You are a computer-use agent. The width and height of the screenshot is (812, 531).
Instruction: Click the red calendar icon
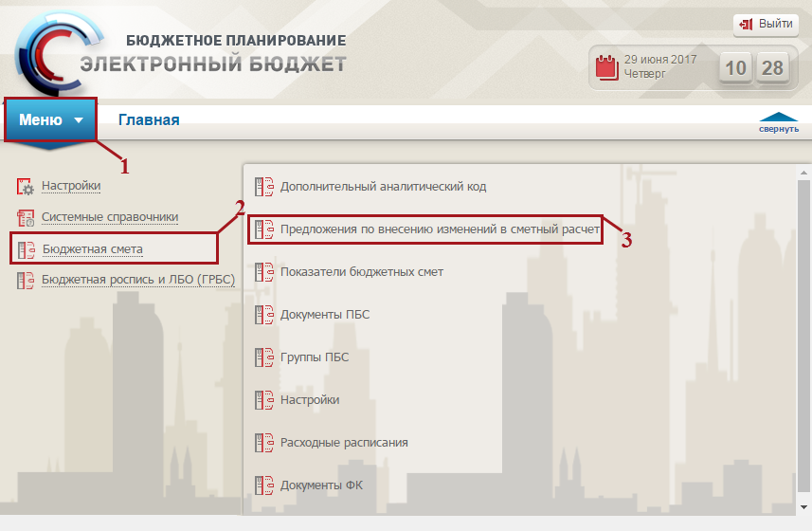(606, 66)
